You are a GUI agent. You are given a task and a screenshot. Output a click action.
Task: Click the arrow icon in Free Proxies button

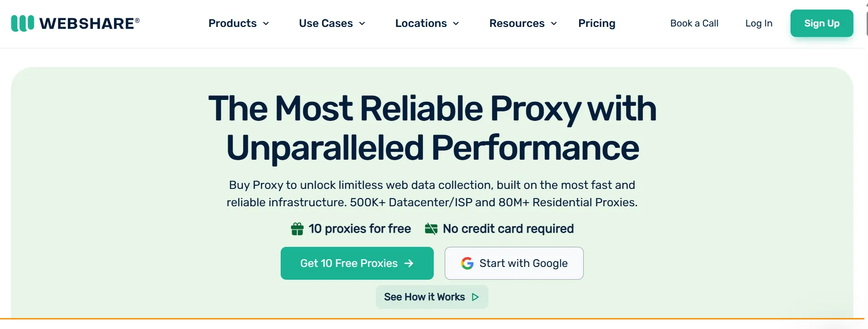tap(409, 263)
